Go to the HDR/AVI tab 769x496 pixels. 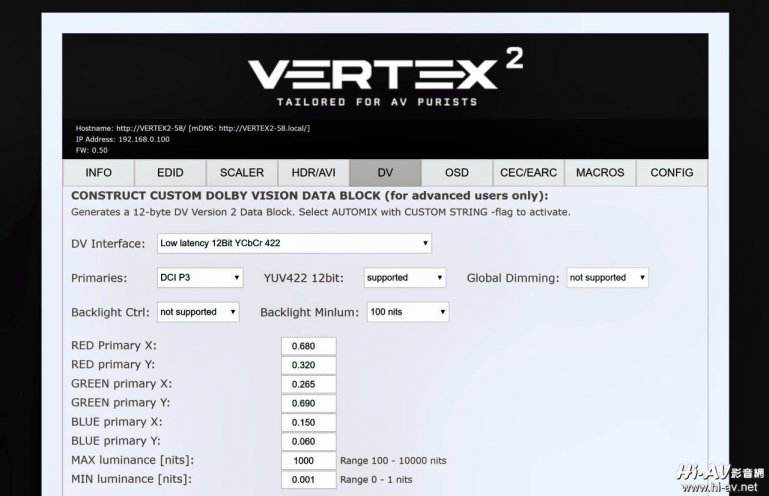point(313,173)
